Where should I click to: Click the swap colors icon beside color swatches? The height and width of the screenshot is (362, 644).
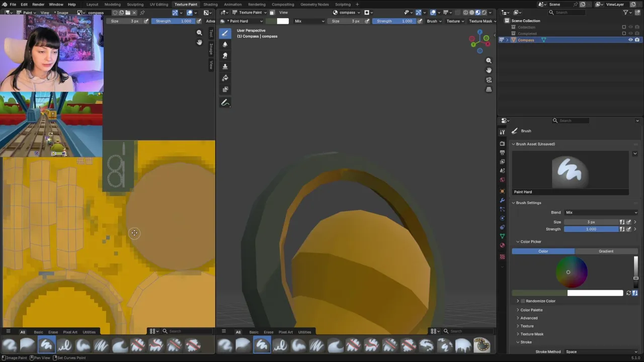(628, 293)
